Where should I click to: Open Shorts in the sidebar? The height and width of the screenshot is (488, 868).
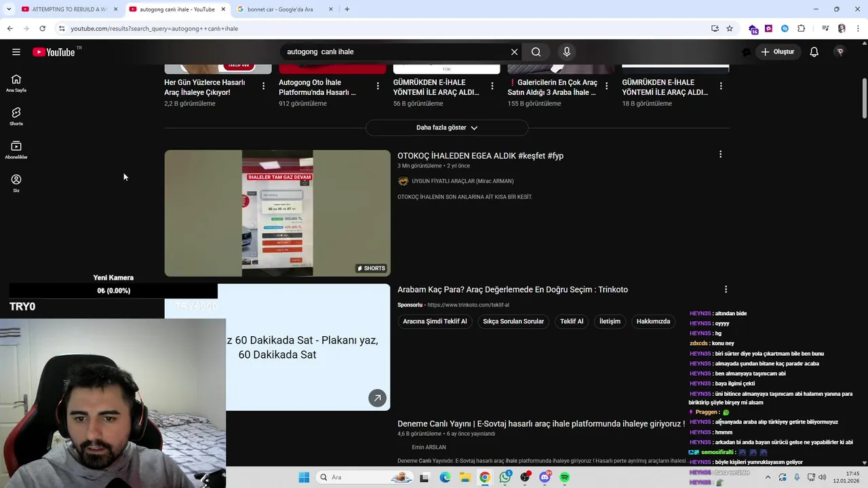click(16, 117)
